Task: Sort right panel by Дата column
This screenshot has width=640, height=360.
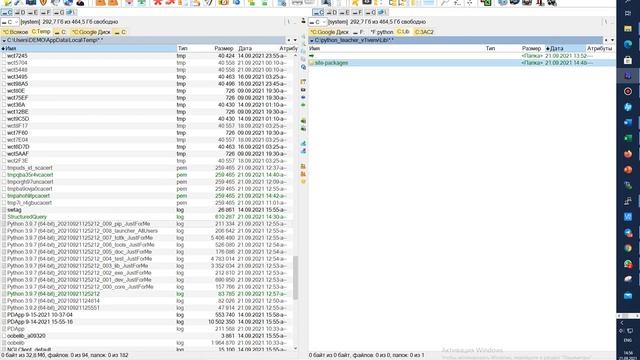Action: coord(565,48)
